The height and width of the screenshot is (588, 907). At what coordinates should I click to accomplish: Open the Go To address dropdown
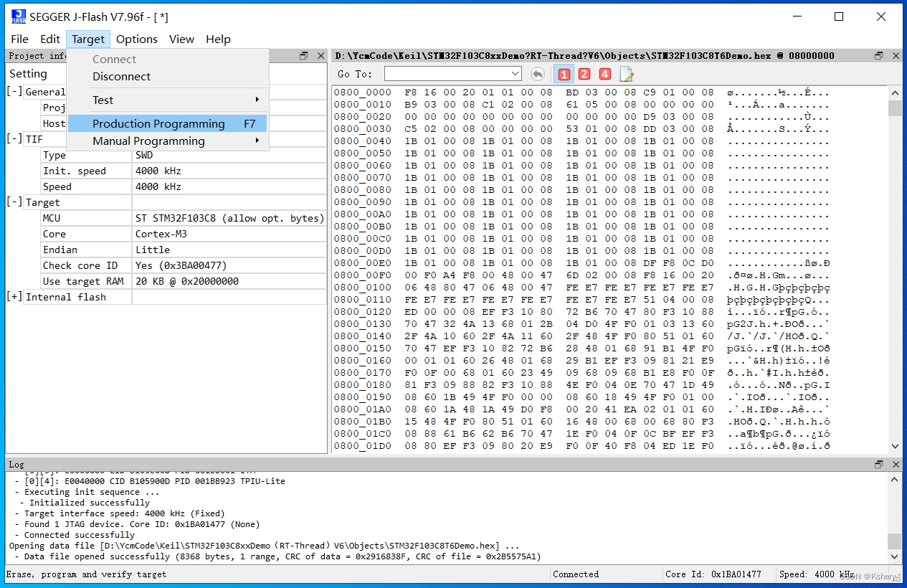click(515, 74)
